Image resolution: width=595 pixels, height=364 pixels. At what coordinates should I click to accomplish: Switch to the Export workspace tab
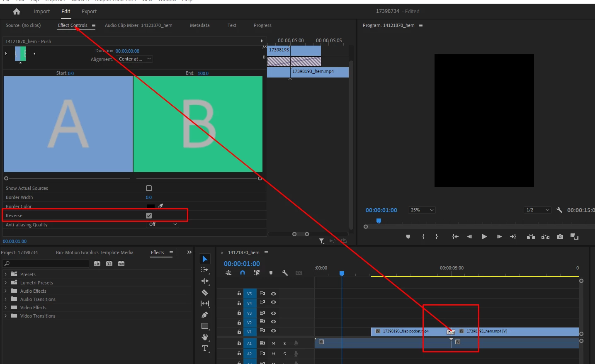[89, 12]
